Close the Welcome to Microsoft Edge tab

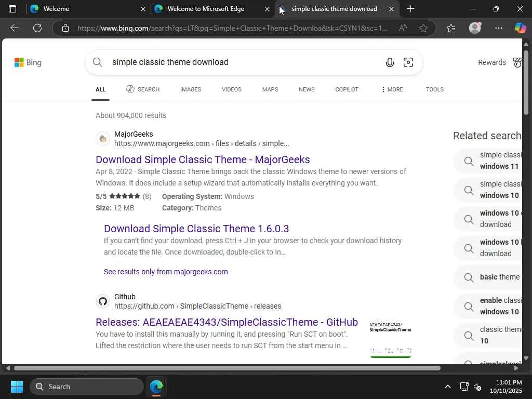coord(268,9)
